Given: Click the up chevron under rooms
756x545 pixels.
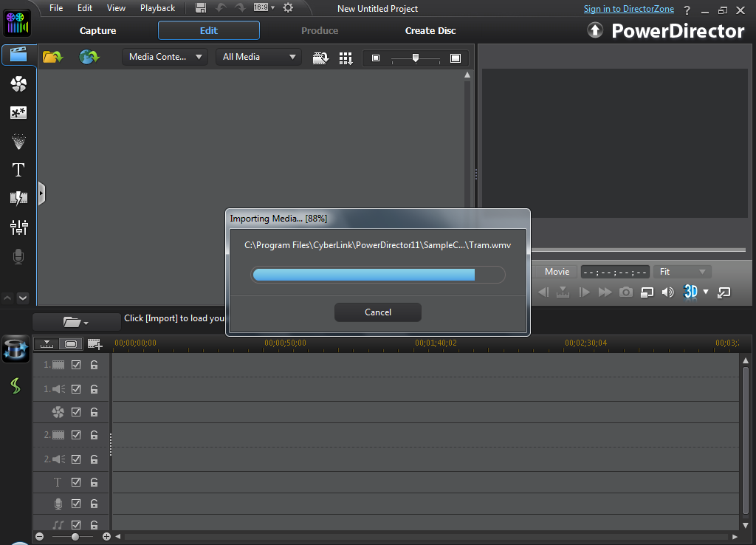Looking at the screenshot, I should (x=7, y=298).
